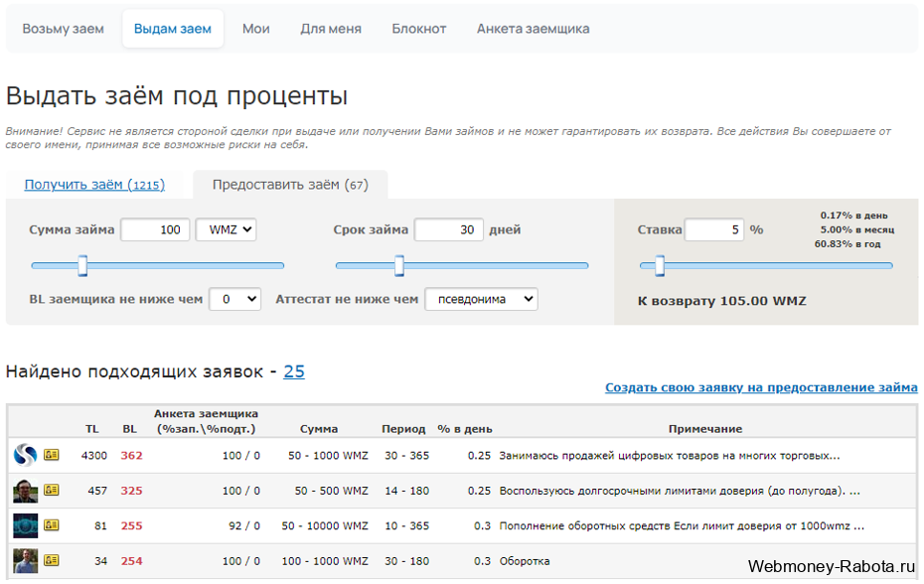Screen dimensions: 924x584
Task: Click the Сумма займа slider handle
Action: point(83,265)
